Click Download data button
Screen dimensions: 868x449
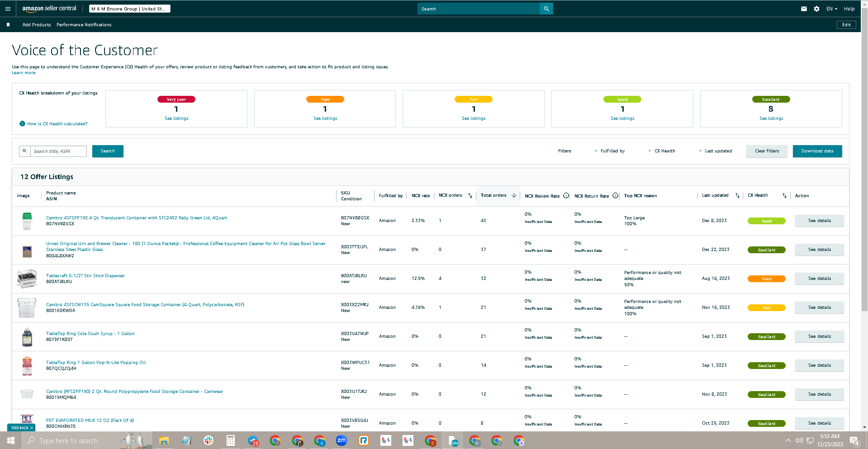pyautogui.click(x=817, y=151)
